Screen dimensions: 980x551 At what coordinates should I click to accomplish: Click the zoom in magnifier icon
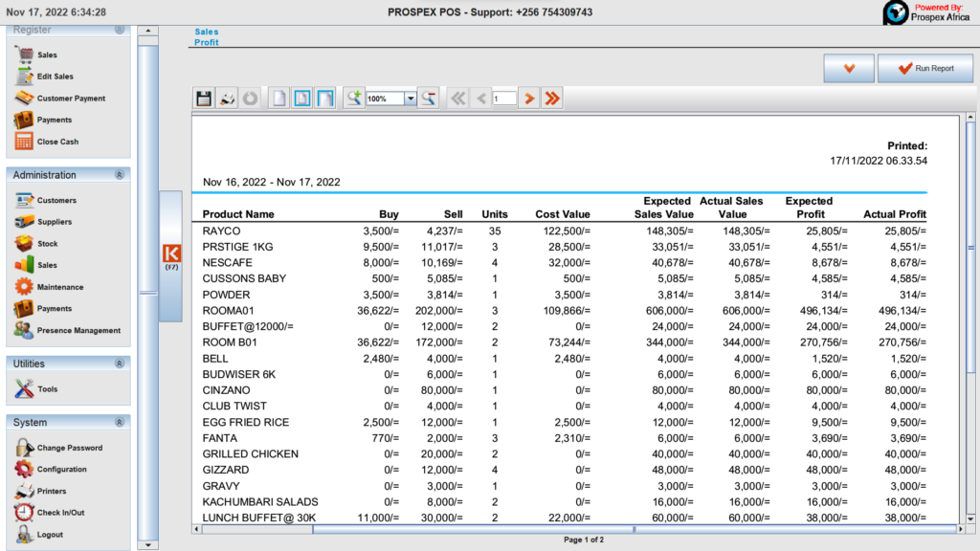(354, 99)
